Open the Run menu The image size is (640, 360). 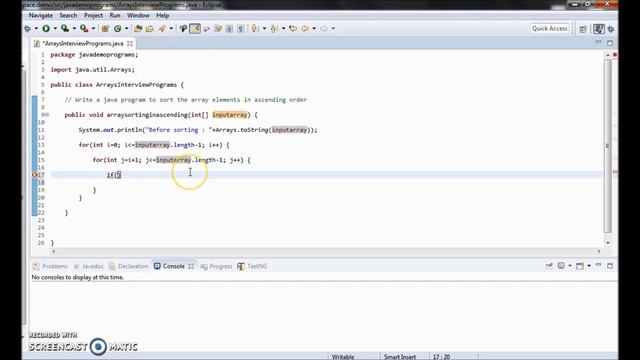click(x=115, y=16)
